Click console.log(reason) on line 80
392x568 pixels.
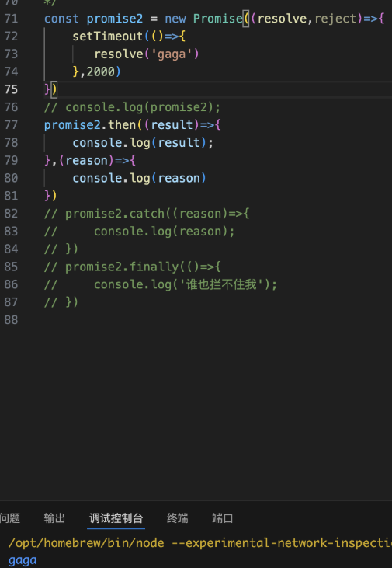[x=140, y=178]
